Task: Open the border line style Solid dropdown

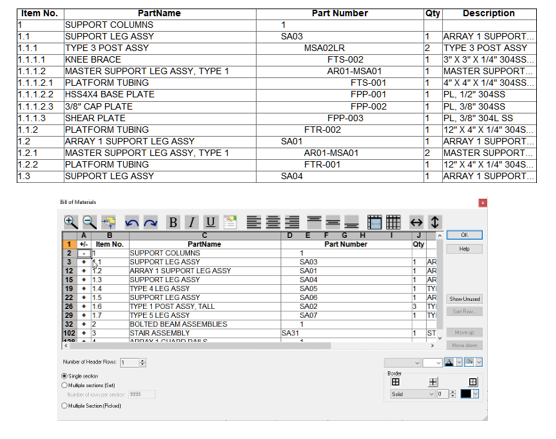Action: (412, 394)
